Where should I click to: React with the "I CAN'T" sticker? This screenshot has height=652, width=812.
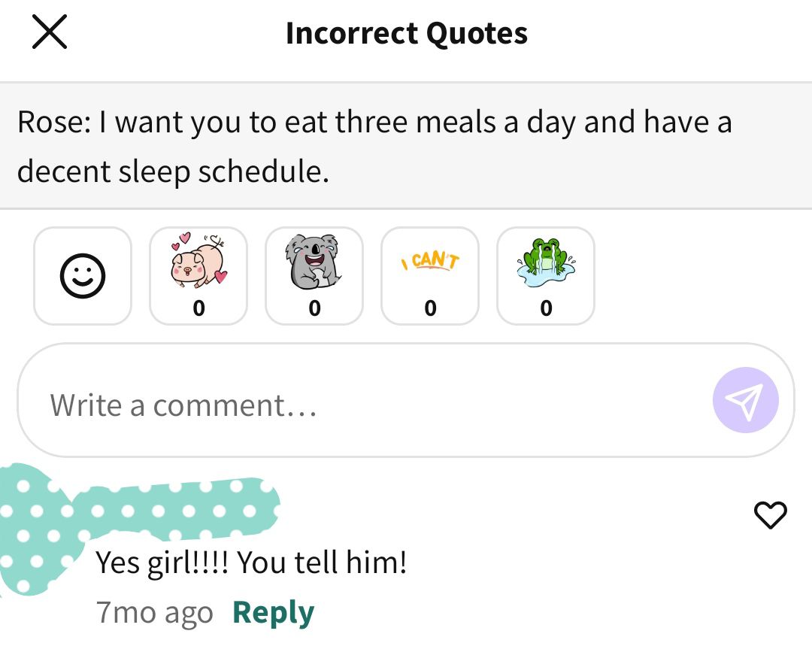point(430,276)
